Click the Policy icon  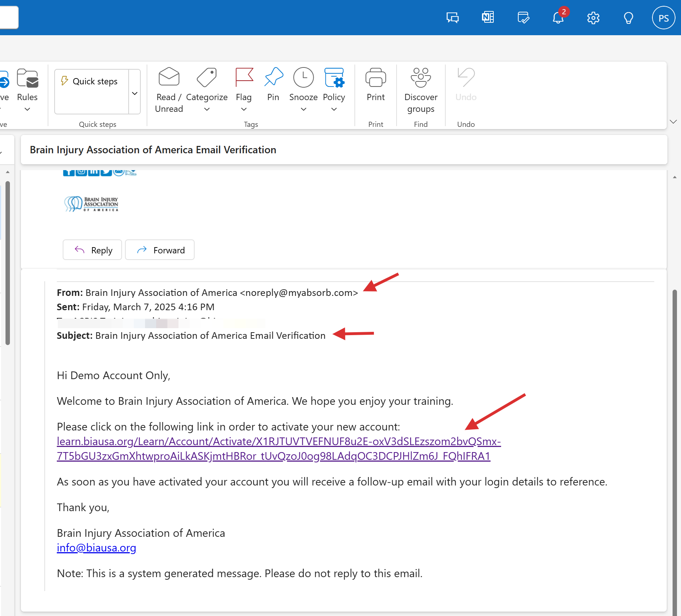[334, 77]
